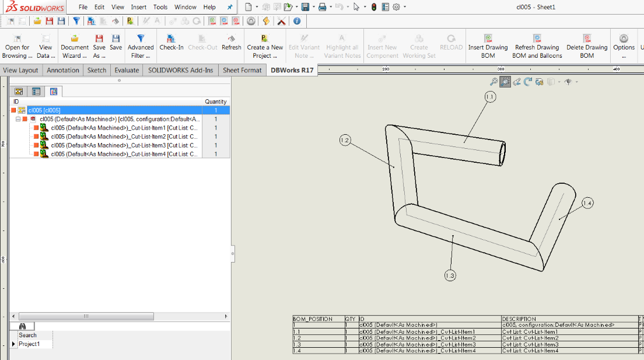Click Open for Browsing button

pos(17,46)
